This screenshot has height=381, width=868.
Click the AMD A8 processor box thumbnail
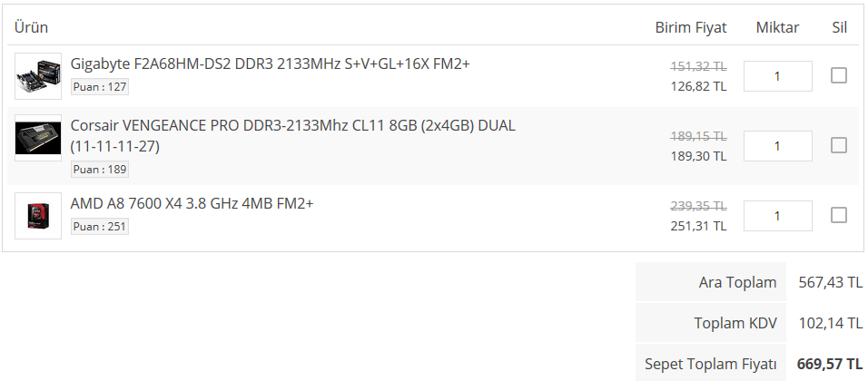click(x=38, y=216)
